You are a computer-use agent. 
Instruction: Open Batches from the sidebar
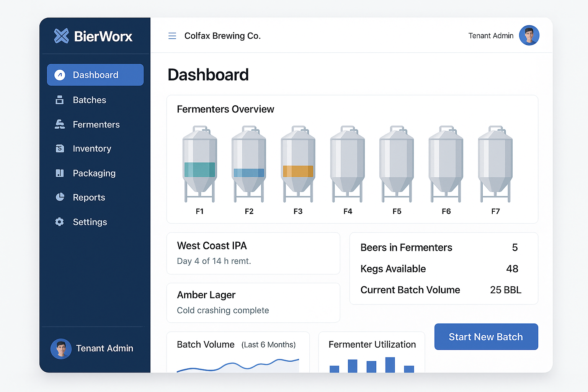(89, 100)
